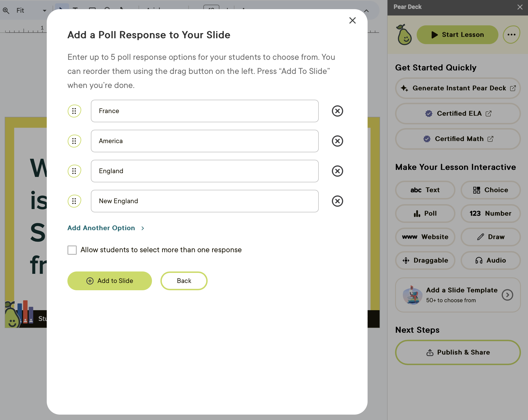The width and height of the screenshot is (528, 420).
Task: Enable allowing students to select multiple responses
Action: (x=72, y=250)
